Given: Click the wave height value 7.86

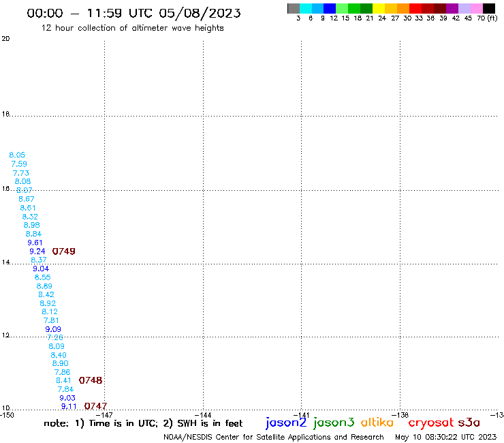Looking at the screenshot, I should coord(63,372).
